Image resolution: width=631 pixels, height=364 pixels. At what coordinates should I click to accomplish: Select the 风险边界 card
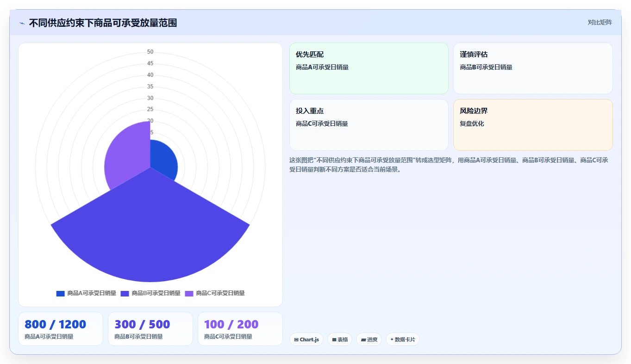[x=533, y=125]
